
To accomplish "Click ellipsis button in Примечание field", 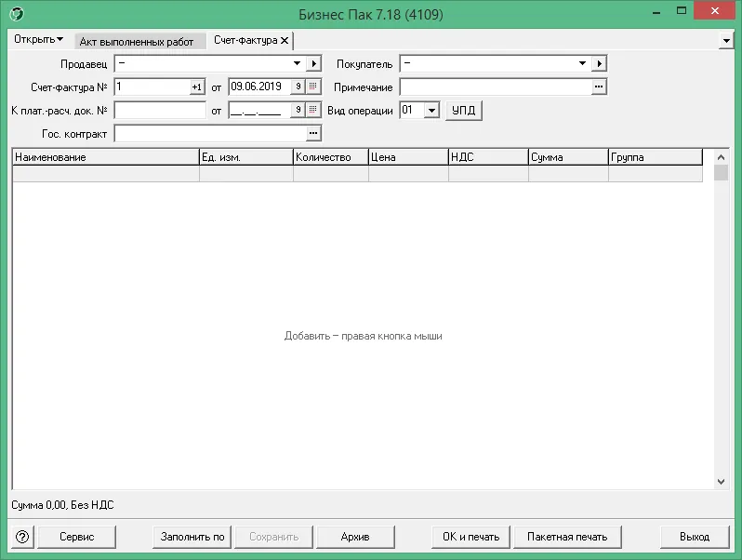I will (599, 87).
